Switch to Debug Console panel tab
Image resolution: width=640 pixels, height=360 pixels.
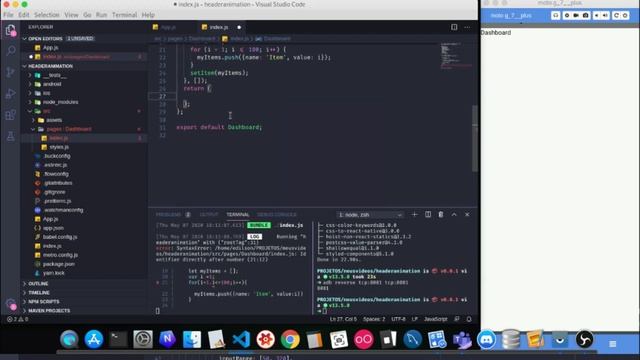tap(276, 214)
